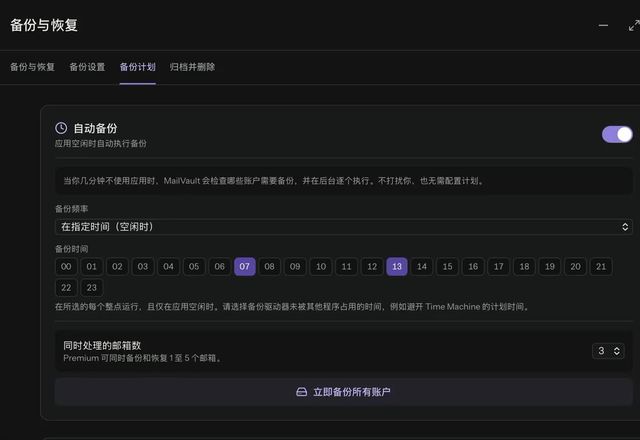Open the 归档并删除 tab

(x=192, y=67)
